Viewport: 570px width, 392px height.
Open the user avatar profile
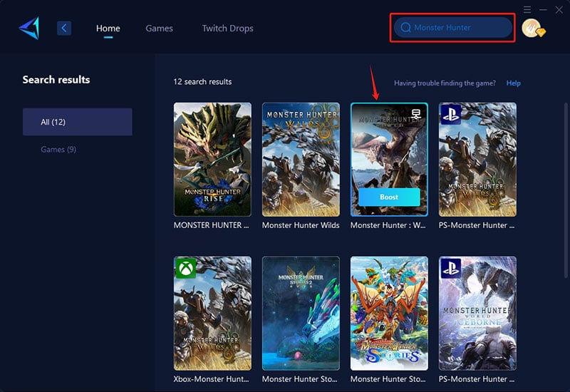[x=533, y=28]
